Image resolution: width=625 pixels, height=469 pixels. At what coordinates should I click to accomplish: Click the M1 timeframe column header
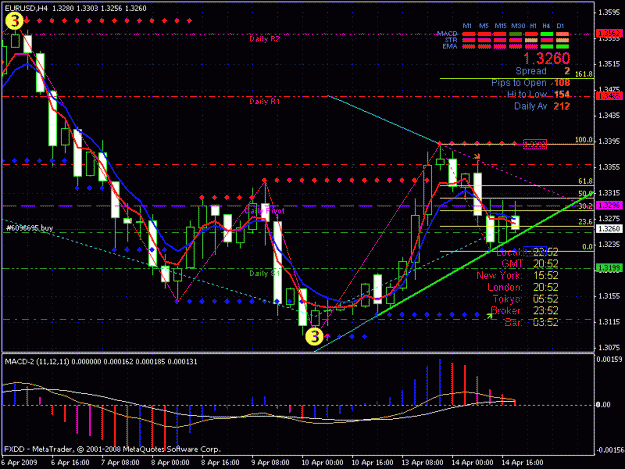[467, 26]
